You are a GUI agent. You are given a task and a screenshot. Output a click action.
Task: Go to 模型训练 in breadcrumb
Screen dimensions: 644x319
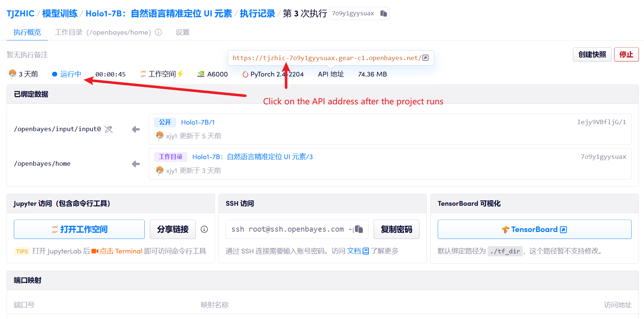point(60,13)
